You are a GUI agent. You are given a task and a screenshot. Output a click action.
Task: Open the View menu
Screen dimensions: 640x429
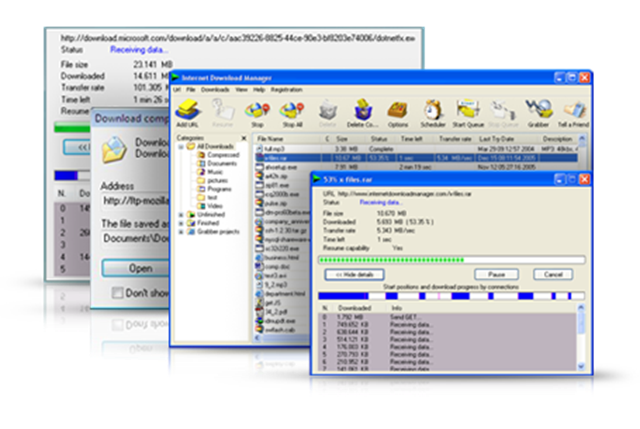pos(241,89)
